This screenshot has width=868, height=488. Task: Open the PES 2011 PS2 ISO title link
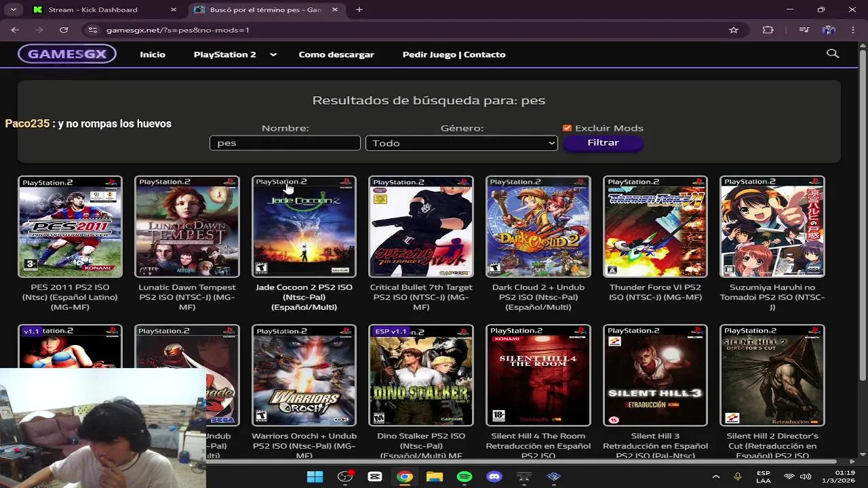[x=71, y=297]
